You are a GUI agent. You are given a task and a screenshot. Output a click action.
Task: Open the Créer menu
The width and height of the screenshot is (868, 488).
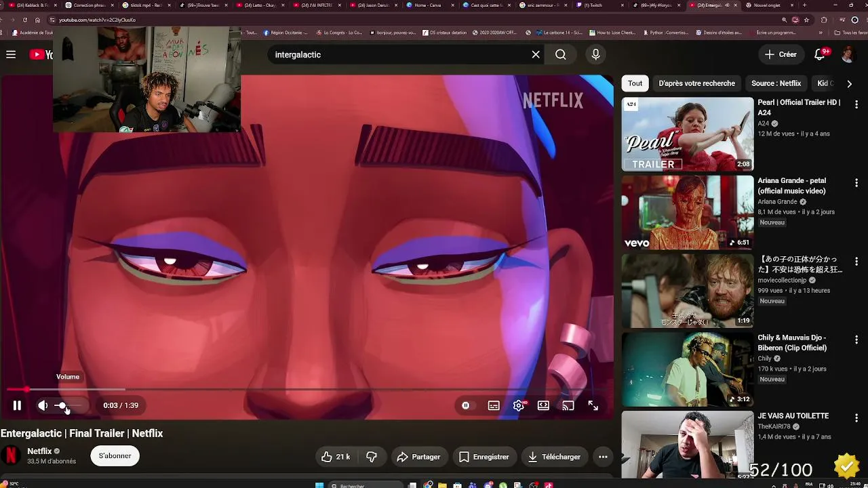781,54
